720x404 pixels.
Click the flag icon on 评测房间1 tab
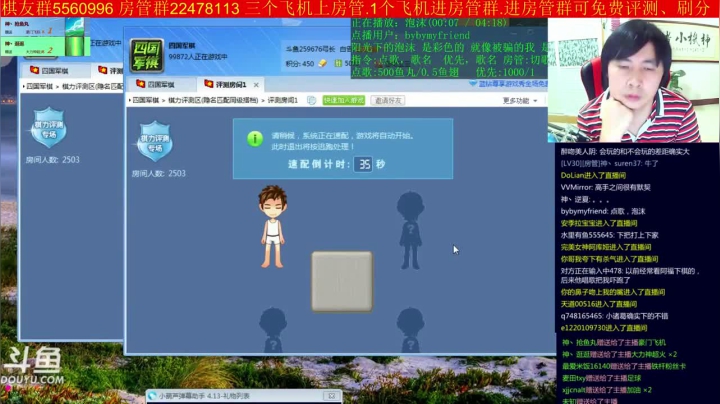coord(209,84)
